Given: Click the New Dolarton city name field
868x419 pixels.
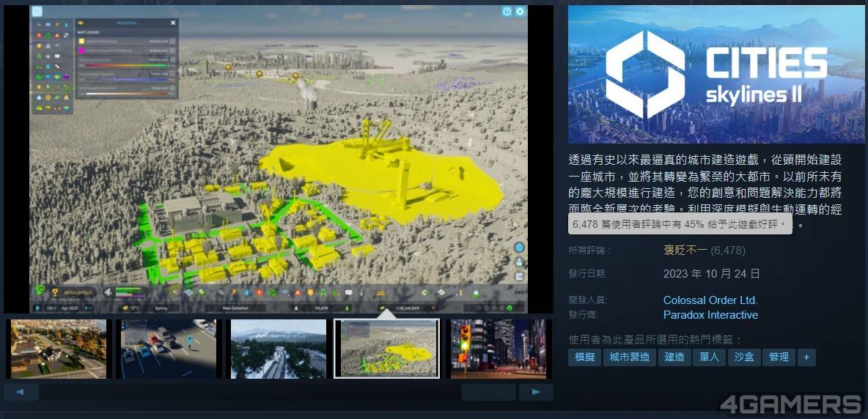Looking at the screenshot, I should (235, 308).
